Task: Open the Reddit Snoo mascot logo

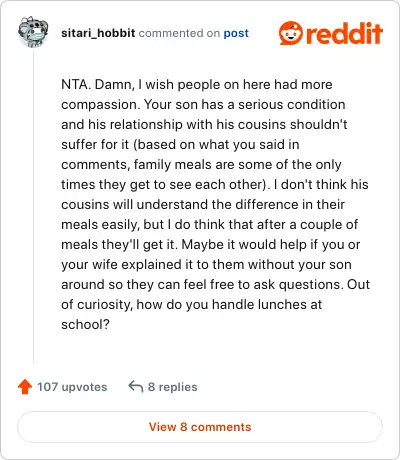Action: (x=291, y=33)
